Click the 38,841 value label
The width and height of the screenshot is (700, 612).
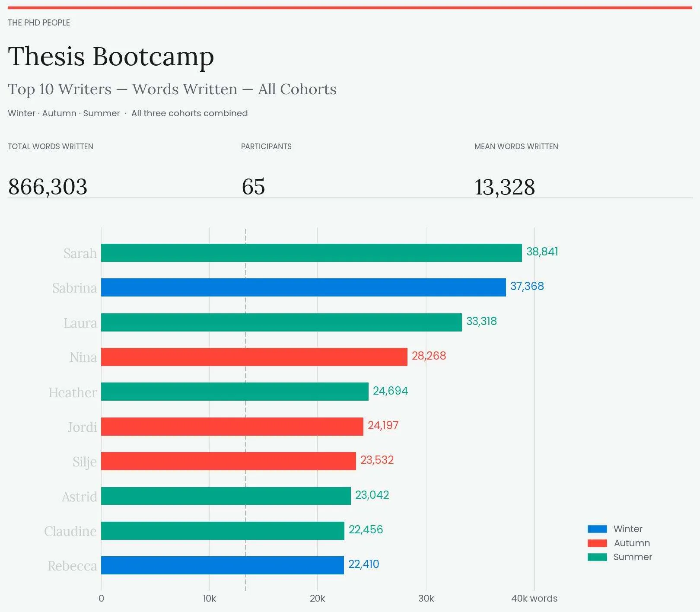pos(542,252)
